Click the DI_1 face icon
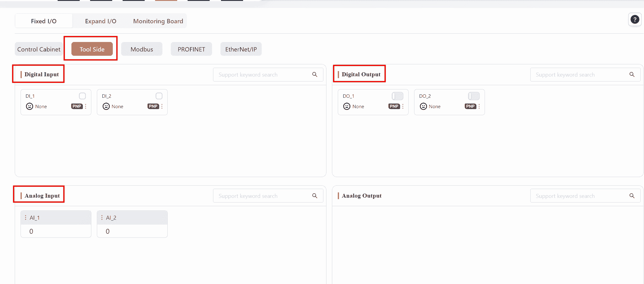This screenshot has height=284, width=644. point(29,106)
